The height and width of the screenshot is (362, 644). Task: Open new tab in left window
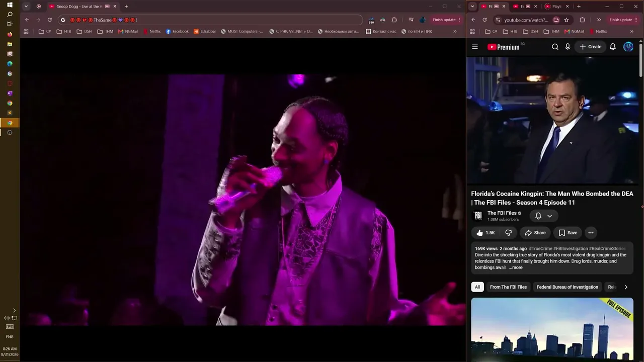pyautogui.click(x=126, y=7)
